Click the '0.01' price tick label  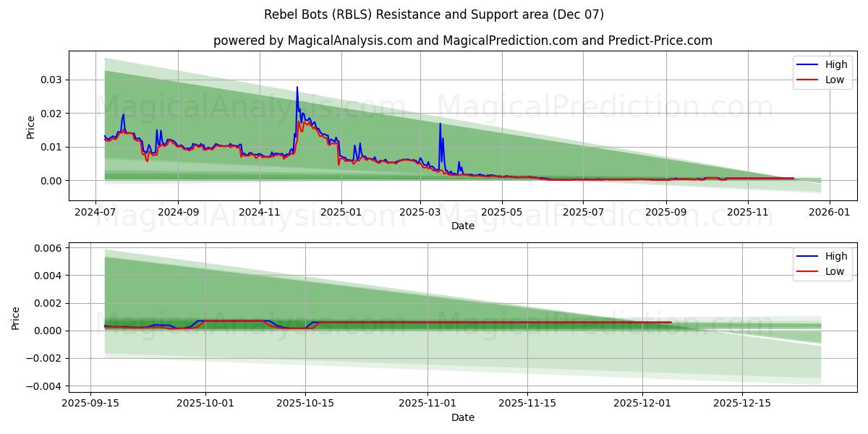pos(53,147)
